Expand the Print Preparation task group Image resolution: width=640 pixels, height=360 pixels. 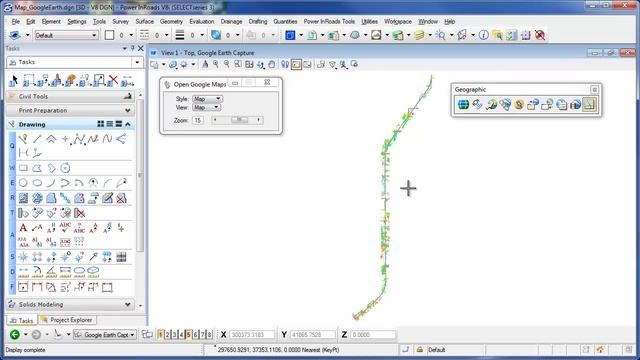pyautogui.click(x=127, y=111)
